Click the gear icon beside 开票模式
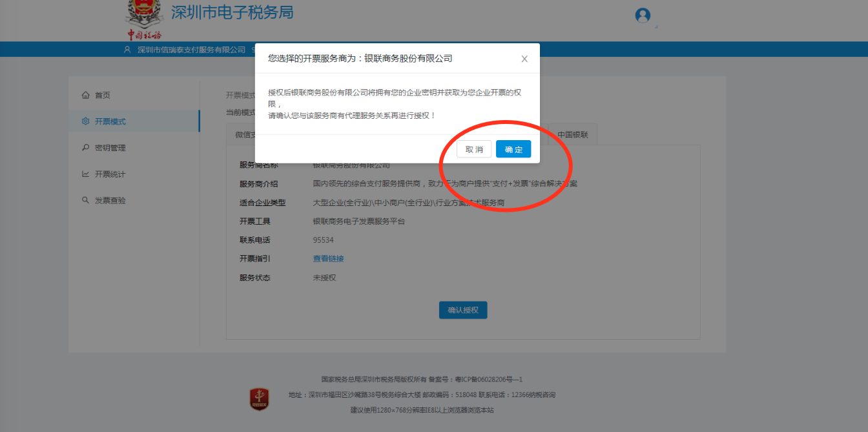 [86, 121]
